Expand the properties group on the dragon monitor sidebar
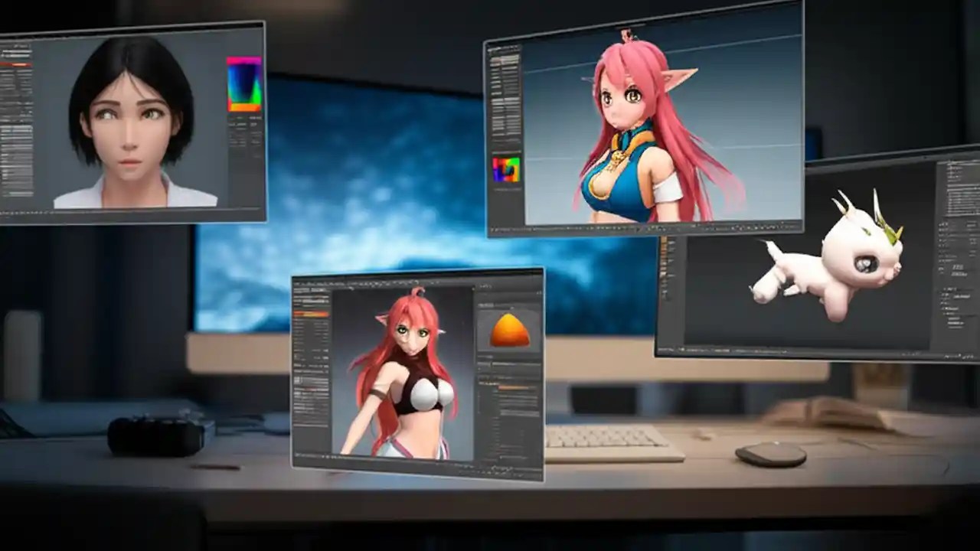The height and width of the screenshot is (551, 980). pos(952,291)
